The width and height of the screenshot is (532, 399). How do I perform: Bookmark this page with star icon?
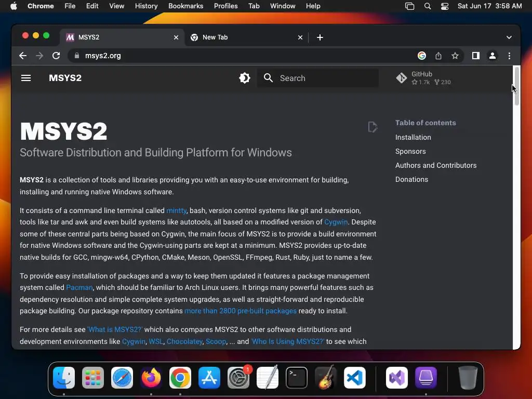tap(455, 56)
